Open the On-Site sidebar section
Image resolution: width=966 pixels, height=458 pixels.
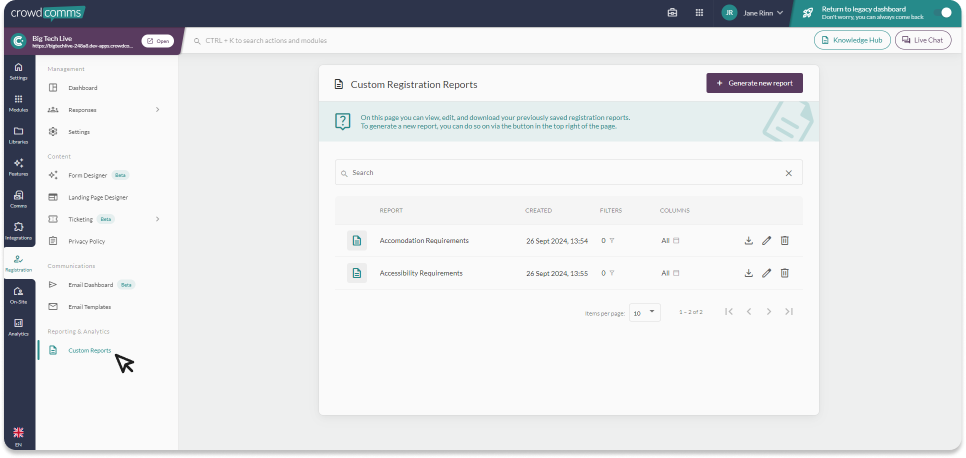18,295
